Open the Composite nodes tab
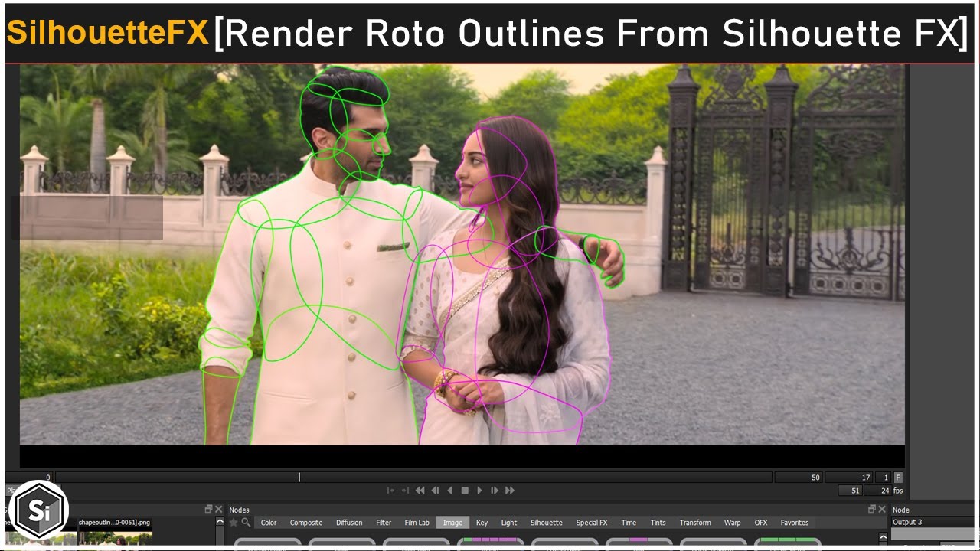The width and height of the screenshot is (980, 551). [306, 523]
